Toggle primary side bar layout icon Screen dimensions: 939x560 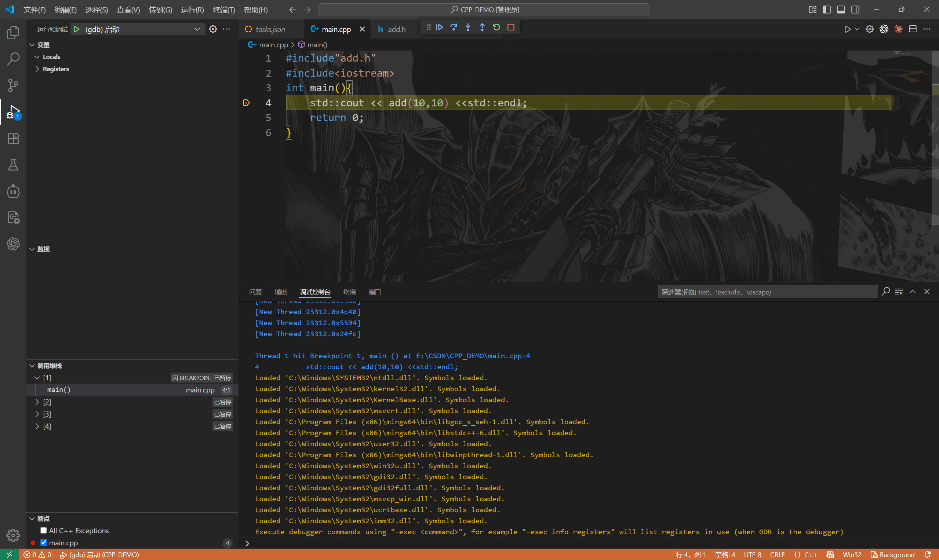pos(826,10)
